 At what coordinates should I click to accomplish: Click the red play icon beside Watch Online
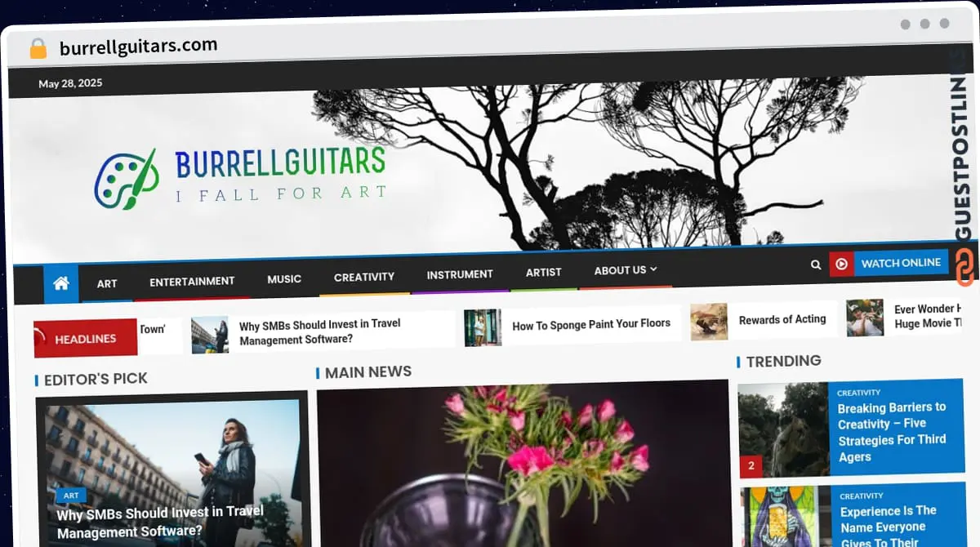[841, 264]
